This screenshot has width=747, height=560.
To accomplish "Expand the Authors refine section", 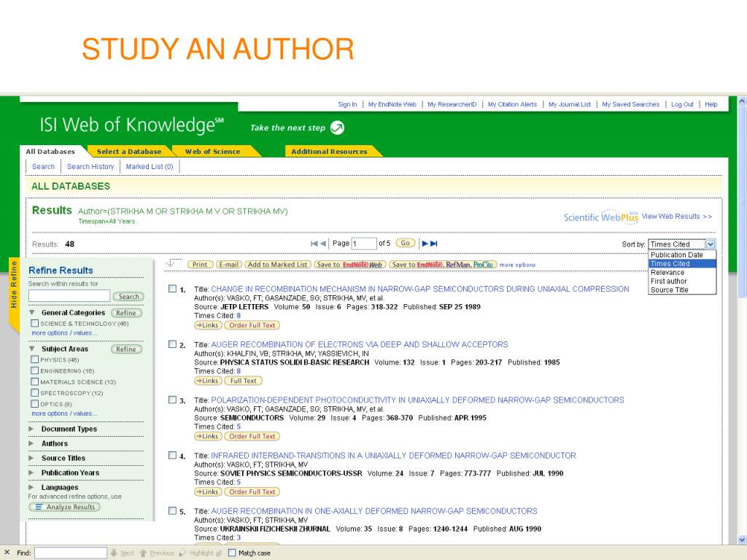I will 31,444.
